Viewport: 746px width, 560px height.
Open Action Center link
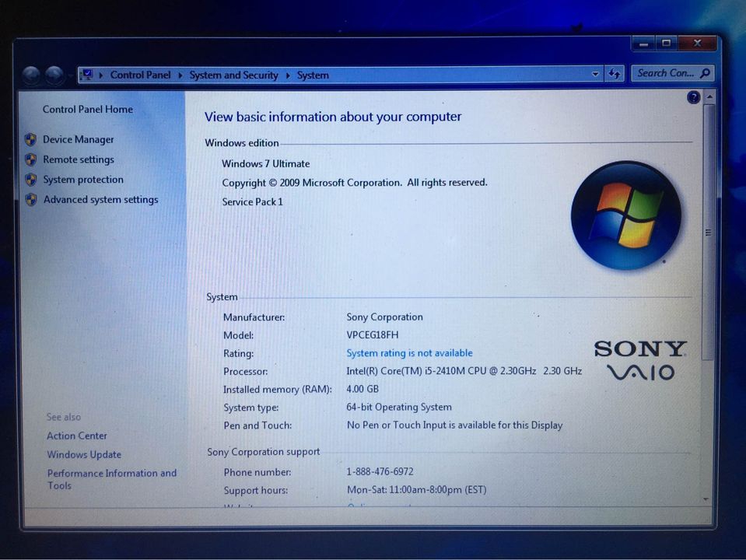click(x=77, y=436)
